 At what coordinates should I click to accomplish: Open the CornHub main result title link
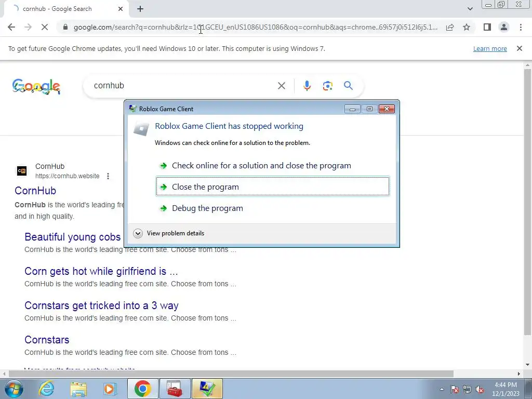[x=35, y=191]
